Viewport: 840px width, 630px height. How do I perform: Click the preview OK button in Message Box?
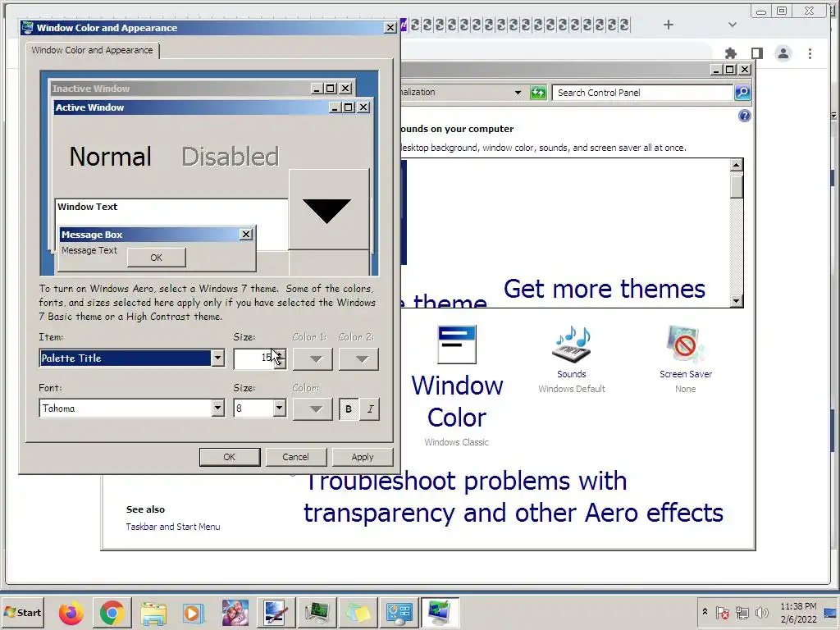point(157,258)
